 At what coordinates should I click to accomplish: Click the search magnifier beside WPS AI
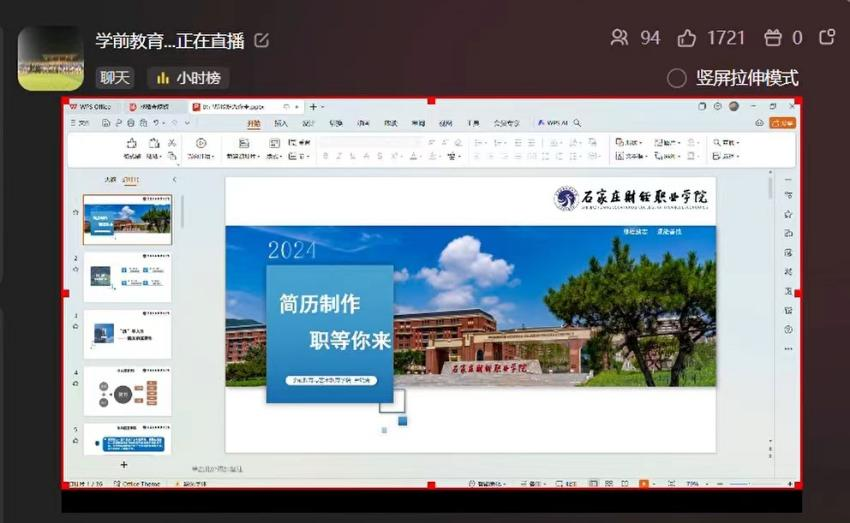point(577,123)
